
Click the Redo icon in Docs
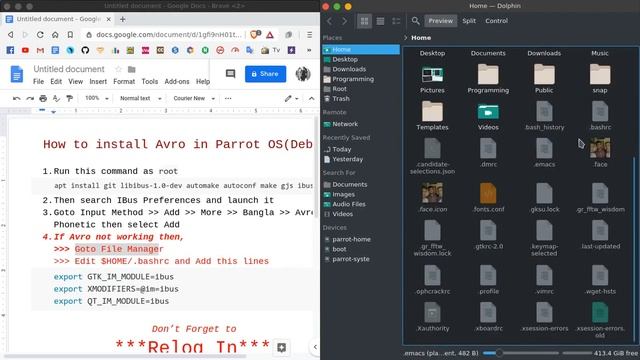tap(30, 98)
